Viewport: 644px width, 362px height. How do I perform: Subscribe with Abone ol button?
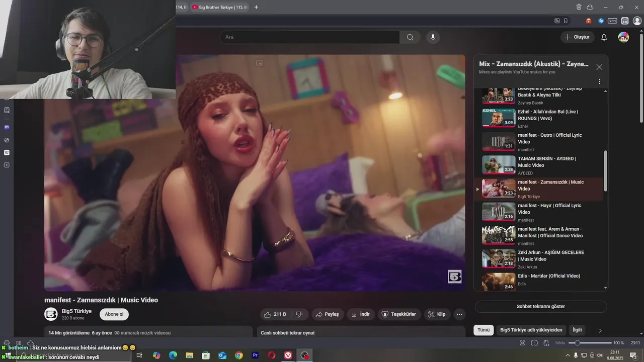114,314
